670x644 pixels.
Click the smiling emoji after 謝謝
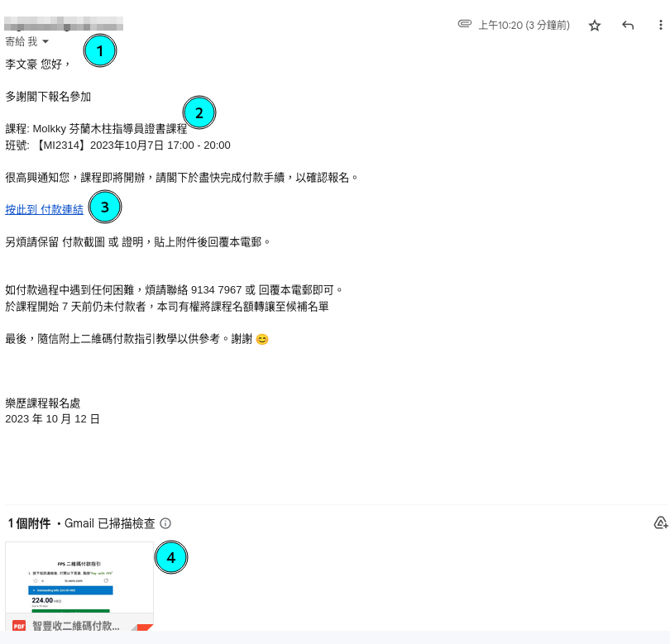(x=262, y=339)
